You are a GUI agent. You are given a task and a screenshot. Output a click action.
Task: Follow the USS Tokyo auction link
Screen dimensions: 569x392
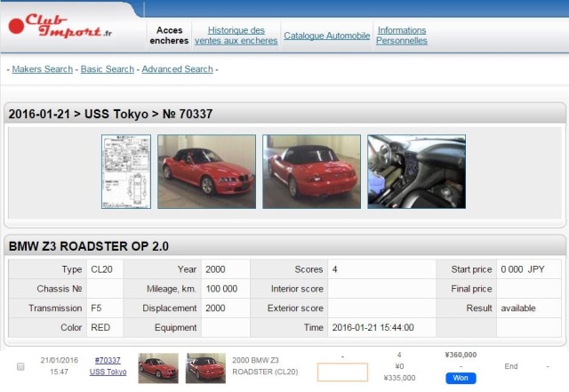[108, 372]
